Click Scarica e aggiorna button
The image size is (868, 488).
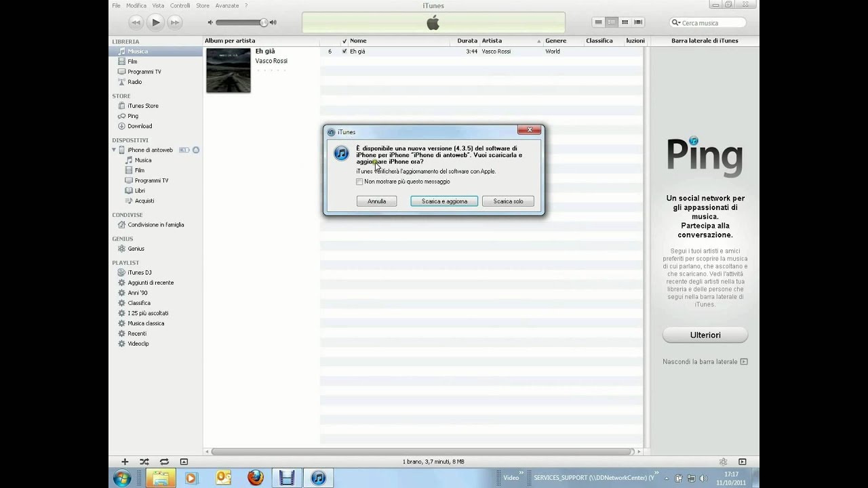(444, 201)
